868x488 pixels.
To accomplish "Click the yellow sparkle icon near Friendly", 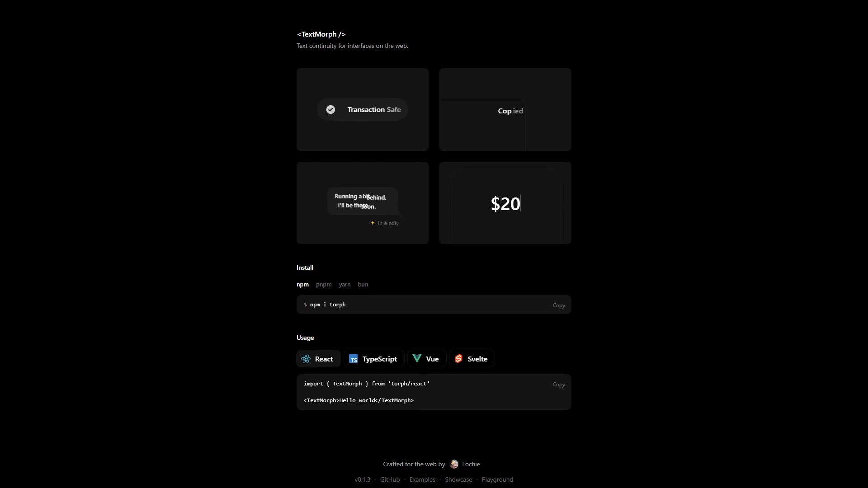I will click(x=373, y=223).
